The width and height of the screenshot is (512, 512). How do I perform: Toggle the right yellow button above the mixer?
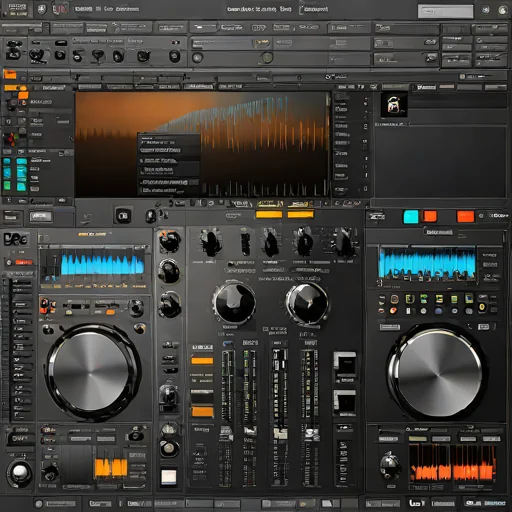point(301,214)
